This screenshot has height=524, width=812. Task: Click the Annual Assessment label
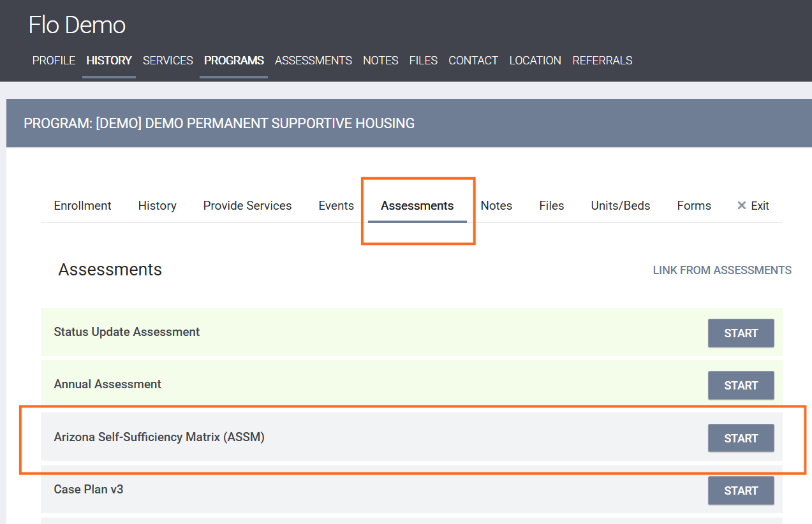(x=108, y=384)
